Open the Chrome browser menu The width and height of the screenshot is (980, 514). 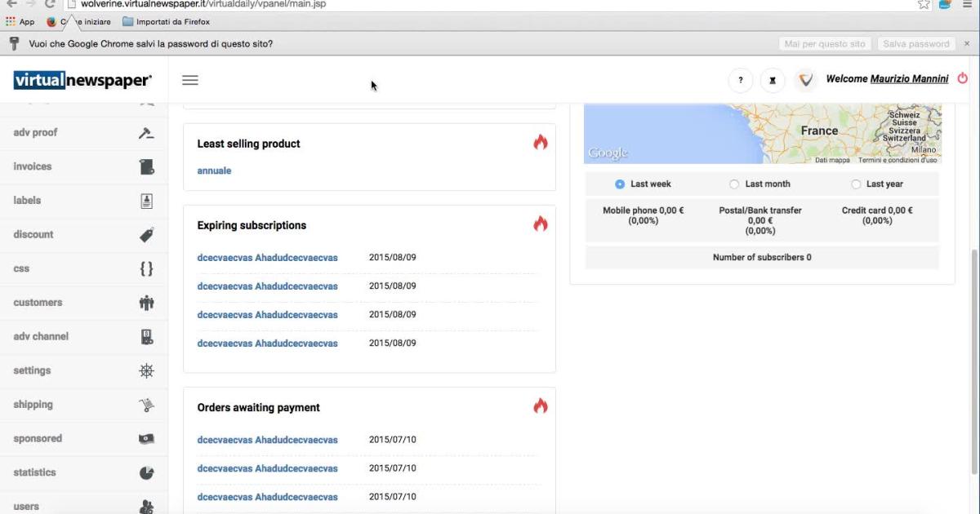[967, 4]
